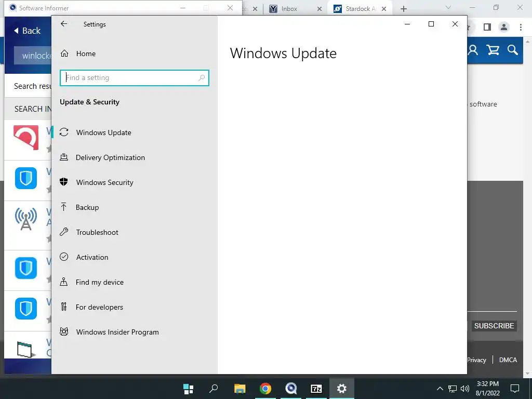
Task: Click the Find my device person icon
Action: pos(64,282)
